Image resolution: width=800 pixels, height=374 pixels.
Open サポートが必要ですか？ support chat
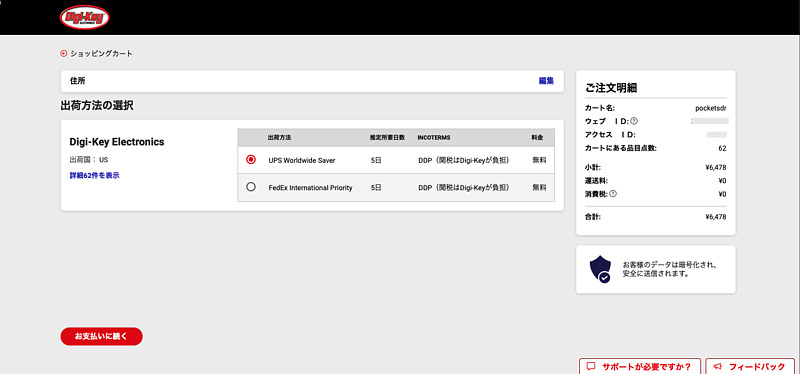640,366
